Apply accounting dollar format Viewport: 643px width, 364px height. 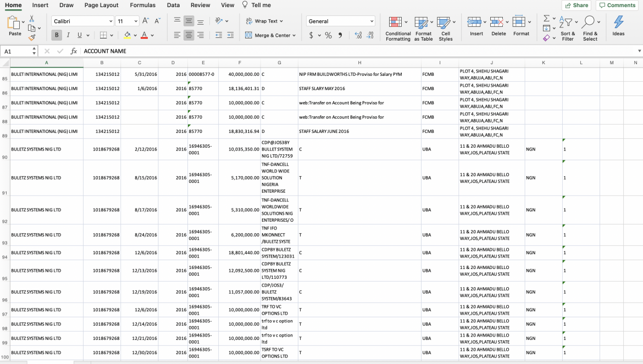[311, 35]
